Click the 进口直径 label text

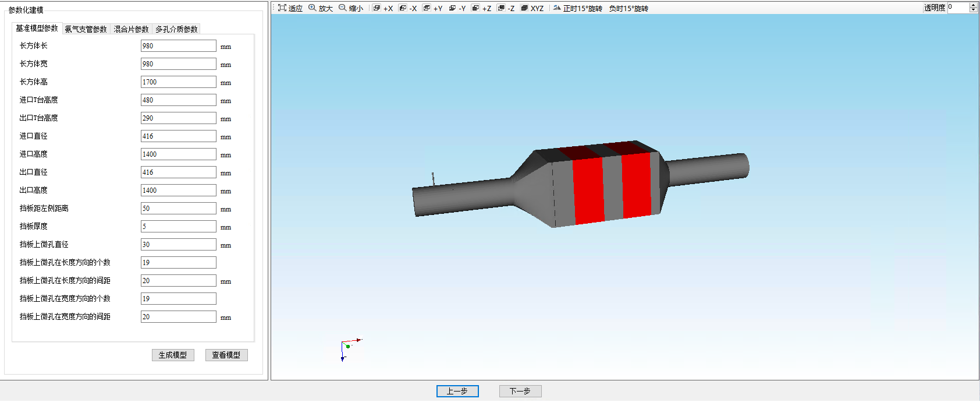[34, 136]
